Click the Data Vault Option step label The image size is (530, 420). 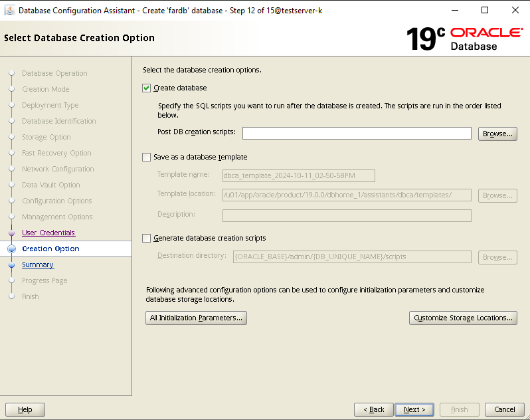[50, 185]
